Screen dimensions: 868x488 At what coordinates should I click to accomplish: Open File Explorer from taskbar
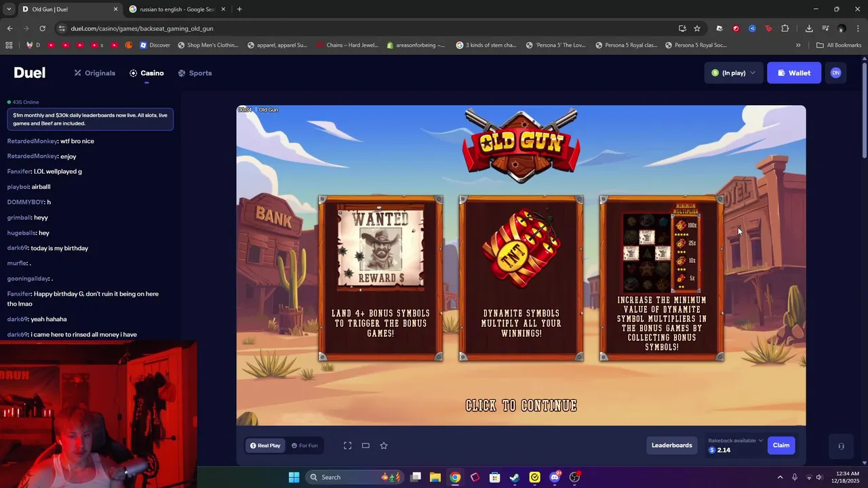(x=435, y=477)
